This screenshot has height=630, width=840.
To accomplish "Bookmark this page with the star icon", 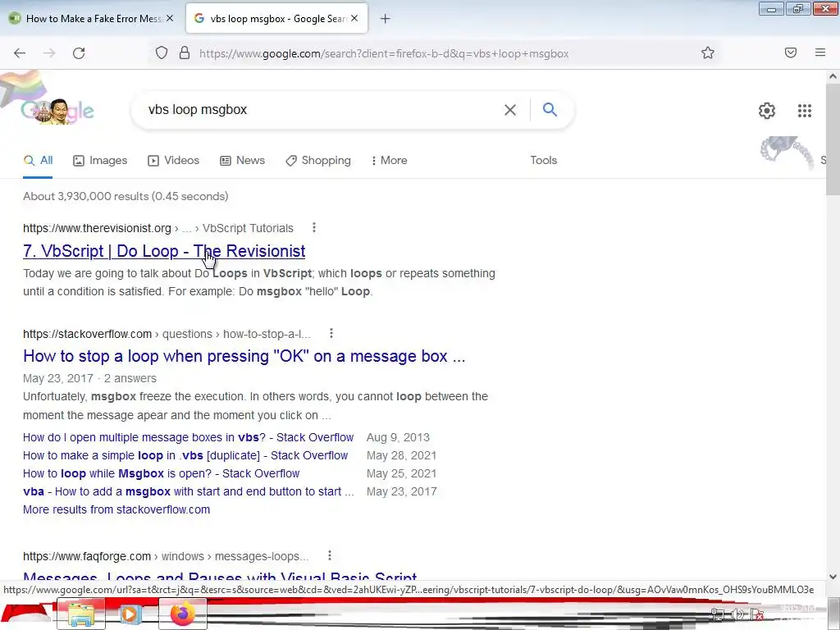I will tap(708, 52).
